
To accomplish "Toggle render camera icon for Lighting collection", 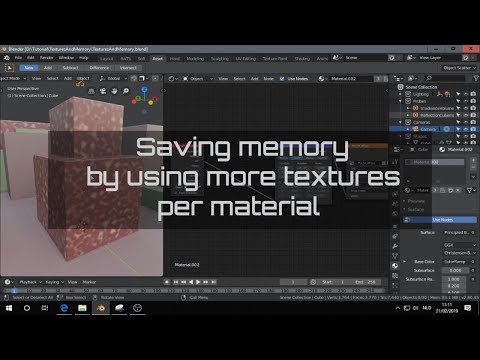I will [473, 94].
